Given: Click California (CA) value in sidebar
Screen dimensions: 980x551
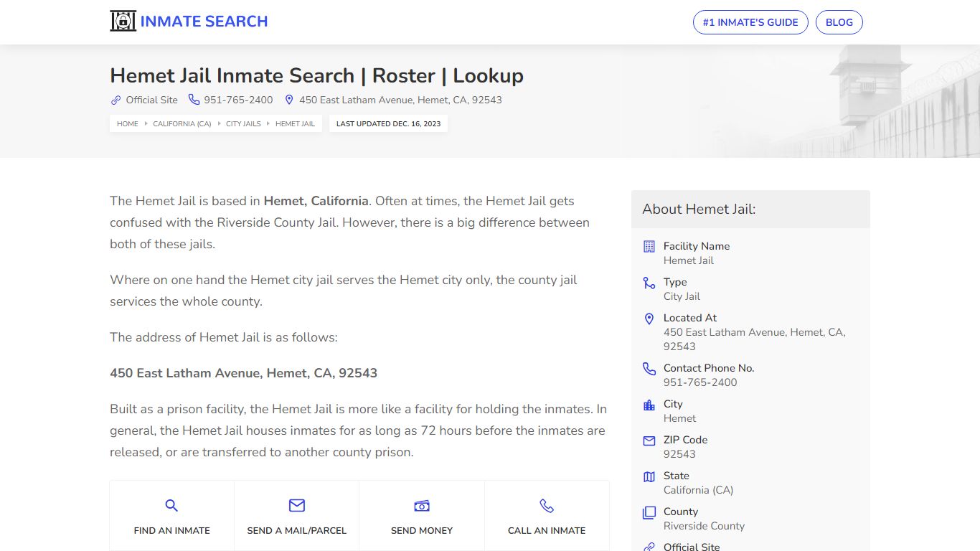Looking at the screenshot, I should pos(698,490).
